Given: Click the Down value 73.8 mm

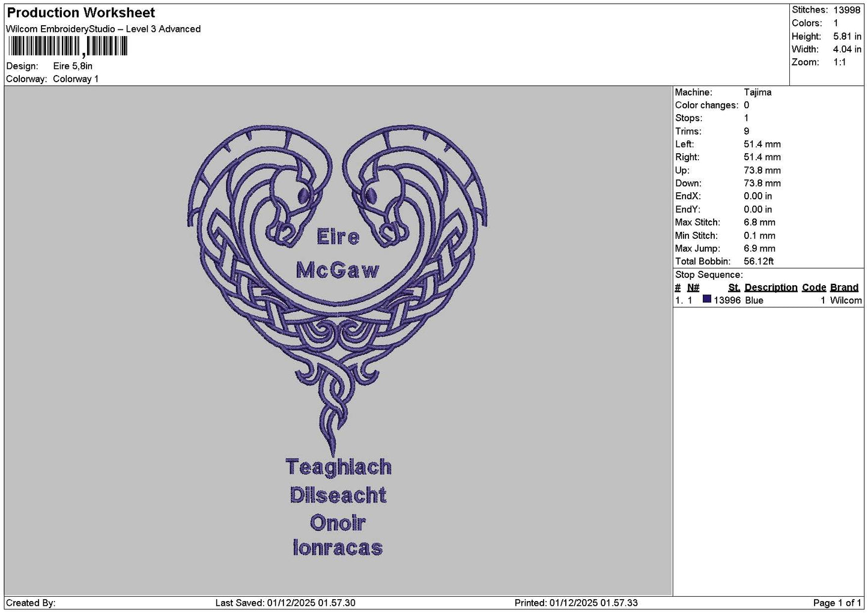Looking at the screenshot, I should (762, 183).
